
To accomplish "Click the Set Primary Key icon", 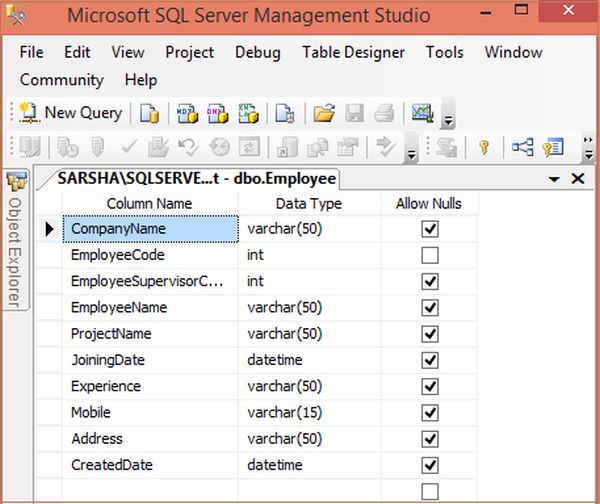I will point(483,148).
